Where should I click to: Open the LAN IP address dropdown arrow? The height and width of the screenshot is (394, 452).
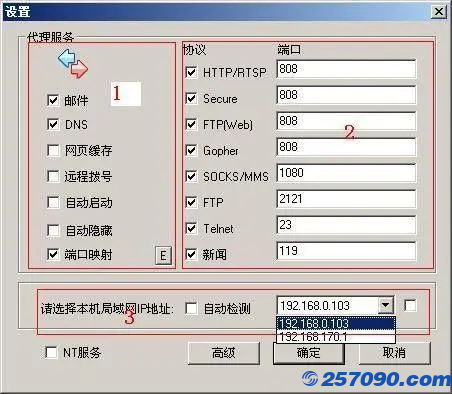pyautogui.click(x=386, y=305)
